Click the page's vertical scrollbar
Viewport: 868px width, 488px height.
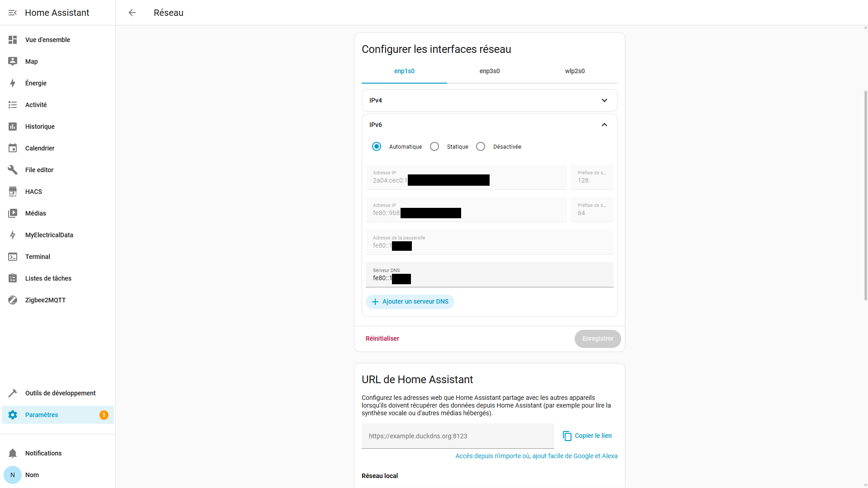865,194
